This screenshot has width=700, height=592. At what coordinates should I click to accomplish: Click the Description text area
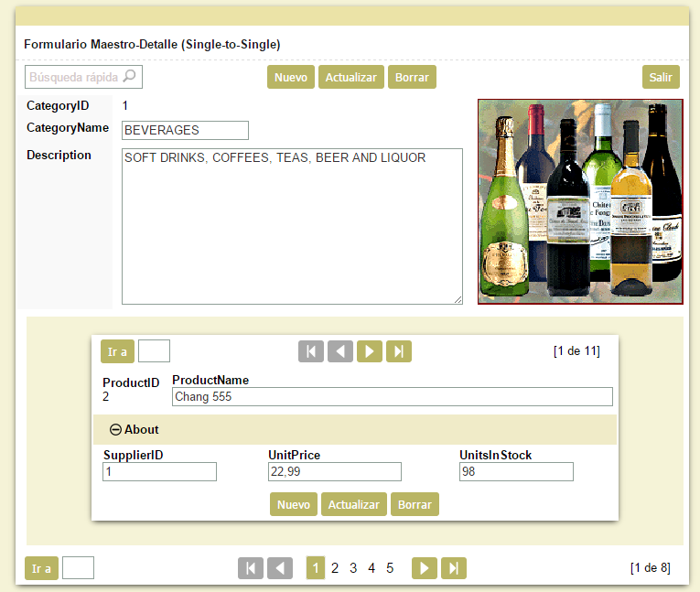(292, 226)
